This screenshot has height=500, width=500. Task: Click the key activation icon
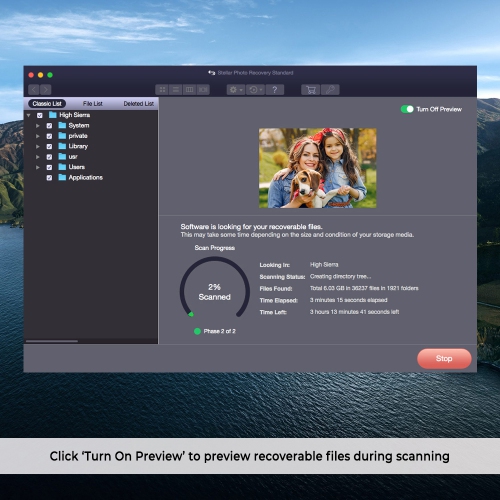[x=330, y=90]
